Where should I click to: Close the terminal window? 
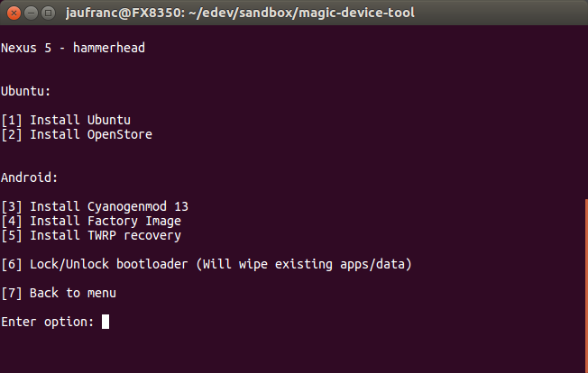pyautogui.click(x=14, y=14)
